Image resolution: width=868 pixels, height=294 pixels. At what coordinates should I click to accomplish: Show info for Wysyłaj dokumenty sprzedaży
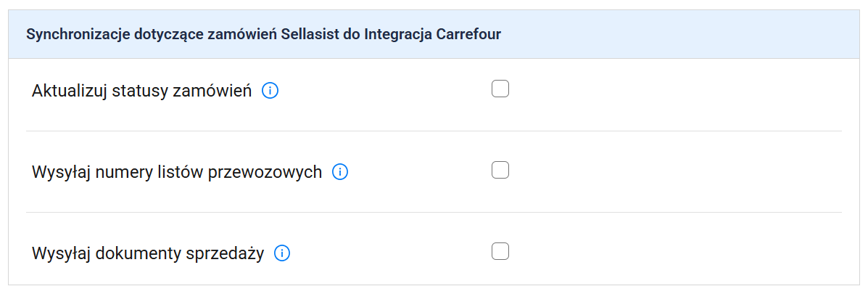pos(282,254)
